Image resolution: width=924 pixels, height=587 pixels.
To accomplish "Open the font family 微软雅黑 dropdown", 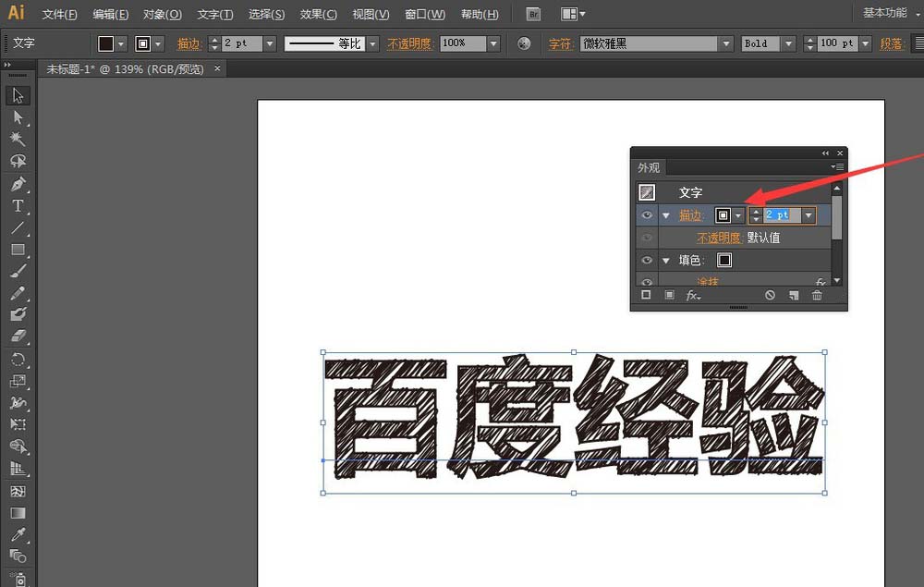I will click(726, 43).
